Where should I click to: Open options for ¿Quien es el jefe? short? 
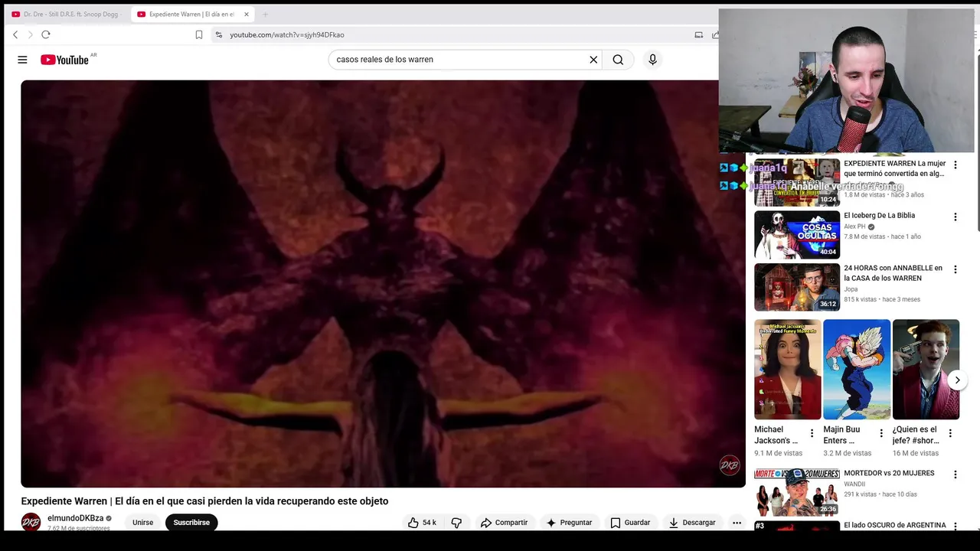(x=949, y=434)
